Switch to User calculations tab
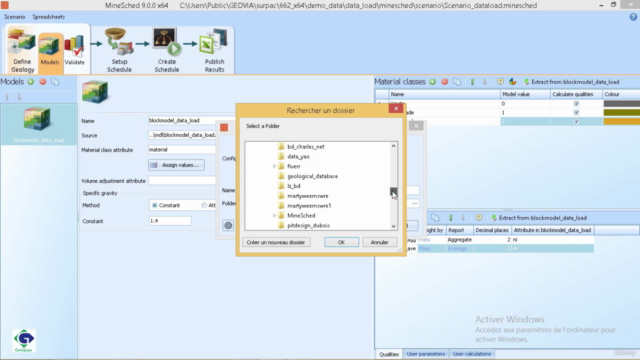The width and height of the screenshot is (640, 360). [x=472, y=354]
